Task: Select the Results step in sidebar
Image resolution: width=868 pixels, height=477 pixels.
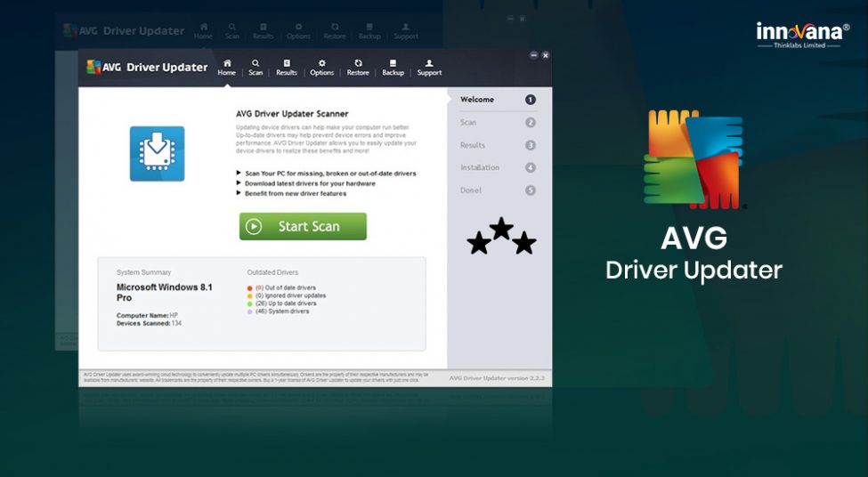Action: click(x=472, y=145)
